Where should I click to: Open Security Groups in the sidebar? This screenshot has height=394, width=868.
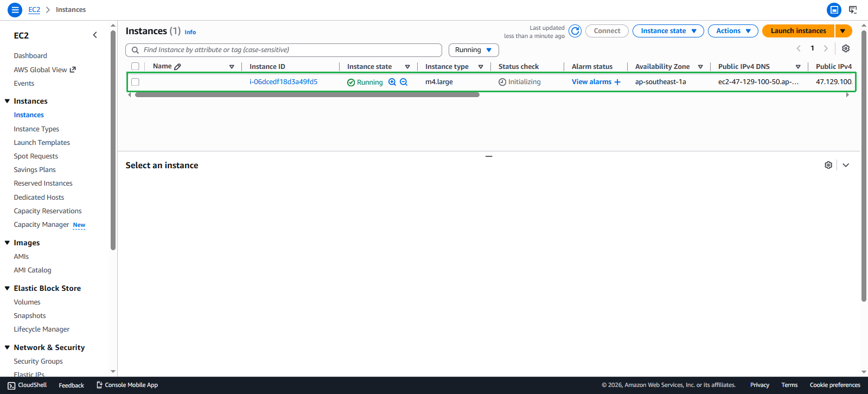click(38, 361)
